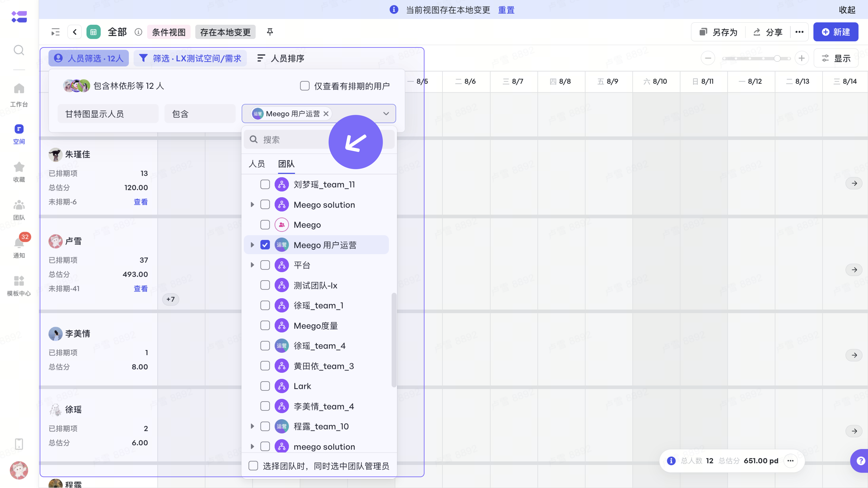Remove Meego 用户运营 tag with the X
Screen dimensions: 868x488
pos(326,114)
